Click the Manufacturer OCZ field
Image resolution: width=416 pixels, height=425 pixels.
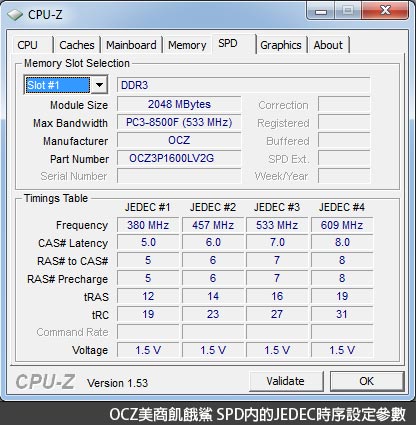click(179, 140)
